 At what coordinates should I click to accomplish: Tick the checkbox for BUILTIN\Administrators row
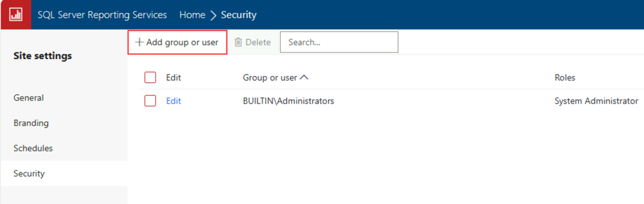(150, 101)
